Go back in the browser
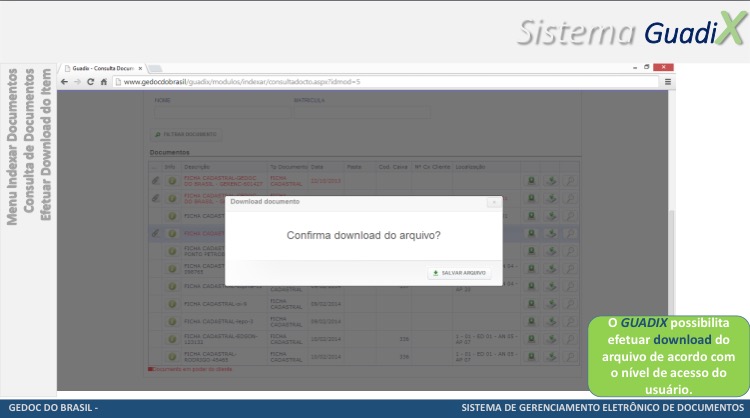Viewport: 750px width, 418px height. [65, 82]
